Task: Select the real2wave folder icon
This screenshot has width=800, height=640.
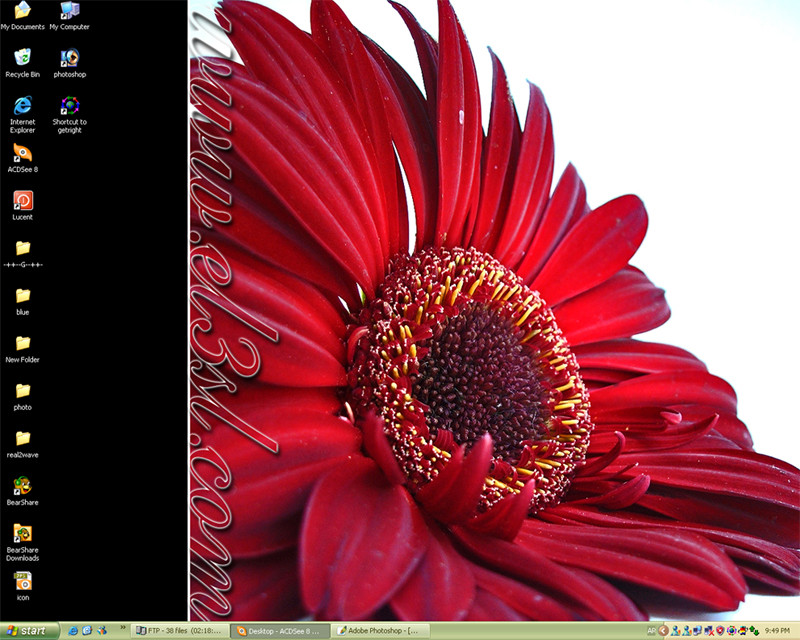Action: pyautogui.click(x=22, y=444)
